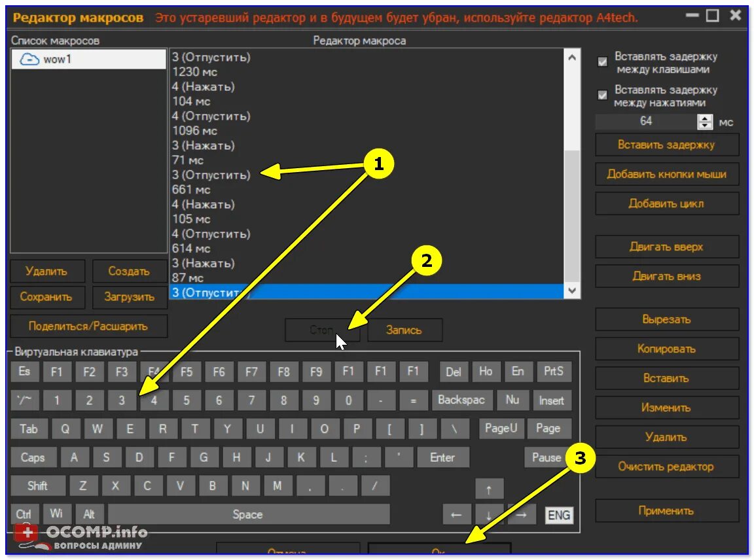Image resolution: width=754 pixels, height=560 pixels.
Task: Select the 87 мс row
Action: click(367, 278)
